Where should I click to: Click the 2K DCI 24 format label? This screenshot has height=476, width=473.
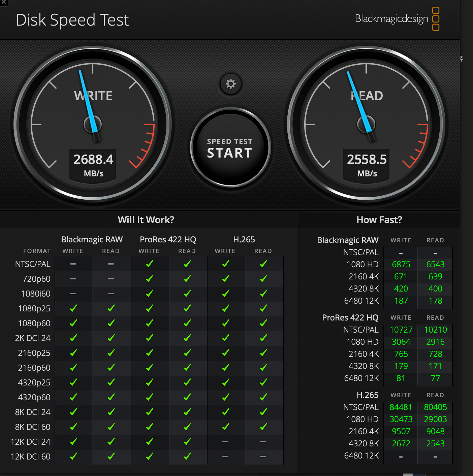coord(33,338)
